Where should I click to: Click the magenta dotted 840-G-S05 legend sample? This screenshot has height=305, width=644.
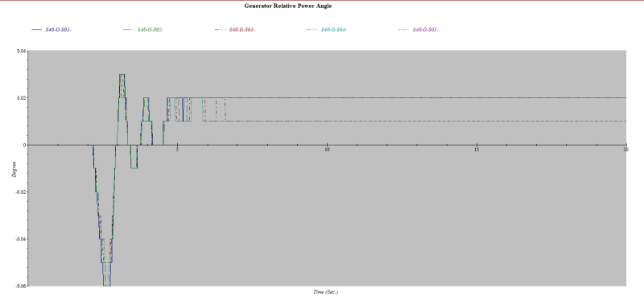[403, 30]
